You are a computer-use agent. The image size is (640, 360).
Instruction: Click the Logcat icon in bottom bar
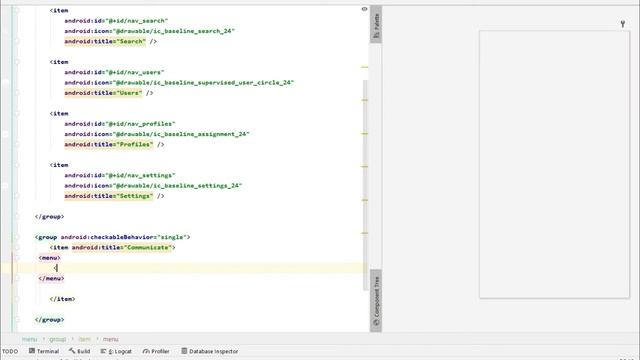point(103,351)
